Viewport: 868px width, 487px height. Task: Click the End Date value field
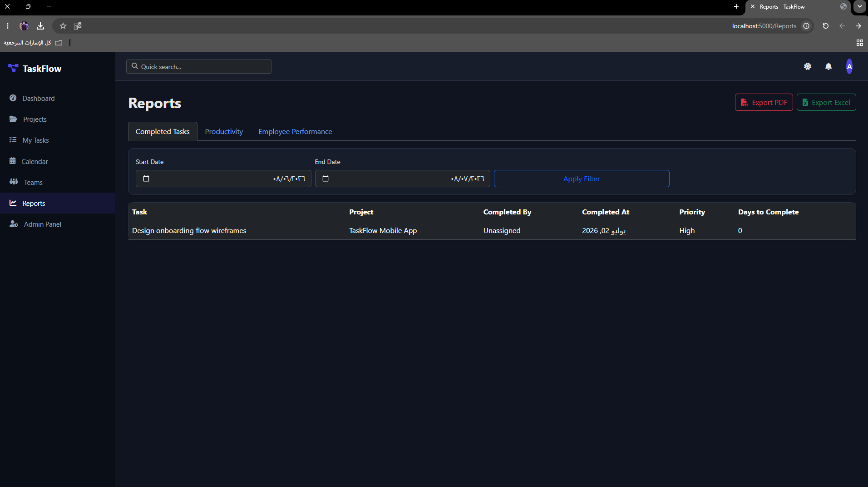[x=403, y=179]
